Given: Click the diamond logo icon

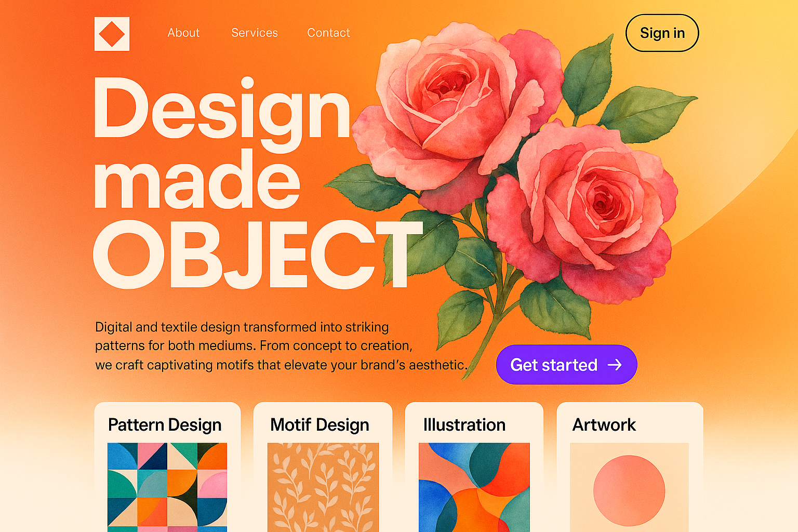Looking at the screenshot, I should coord(112,34).
